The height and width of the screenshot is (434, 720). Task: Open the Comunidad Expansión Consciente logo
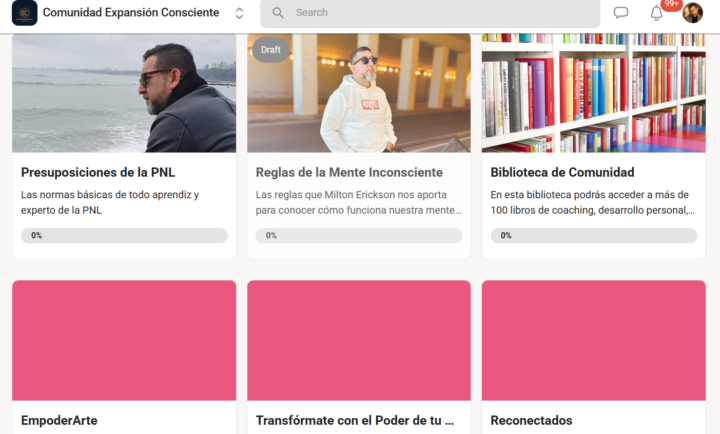coord(24,12)
